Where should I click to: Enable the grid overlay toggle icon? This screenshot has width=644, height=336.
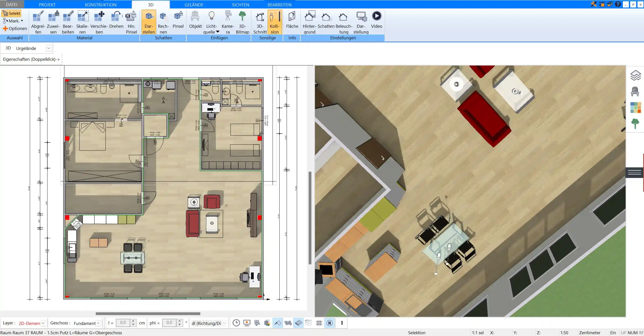tap(319, 323)
